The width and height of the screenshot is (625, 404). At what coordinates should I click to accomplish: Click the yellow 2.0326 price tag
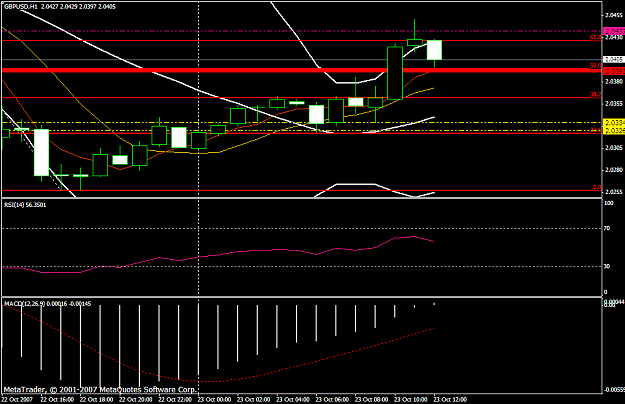point(614,130)
